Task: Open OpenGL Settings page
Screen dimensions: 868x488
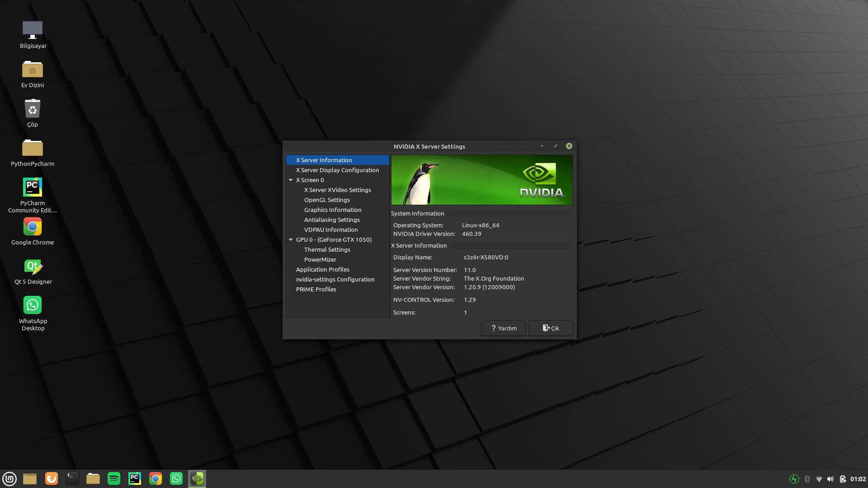Action: point(327,200)
